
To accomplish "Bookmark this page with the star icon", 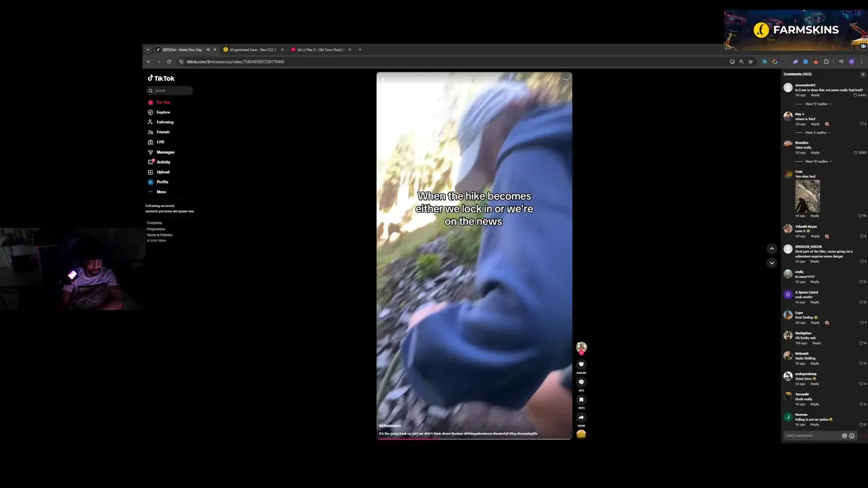I will (x=750, y=62).
